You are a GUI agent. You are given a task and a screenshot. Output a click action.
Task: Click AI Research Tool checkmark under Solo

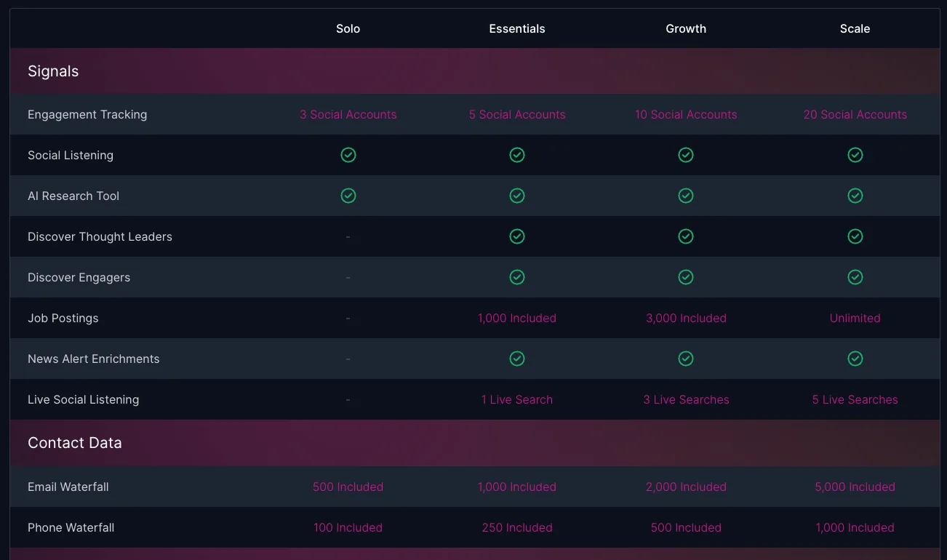pos(348,196)
